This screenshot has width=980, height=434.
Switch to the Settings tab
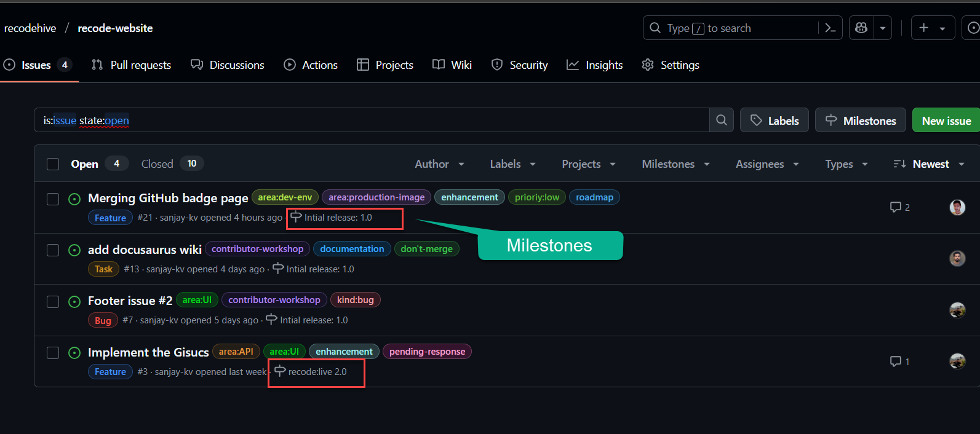[671, 65]
